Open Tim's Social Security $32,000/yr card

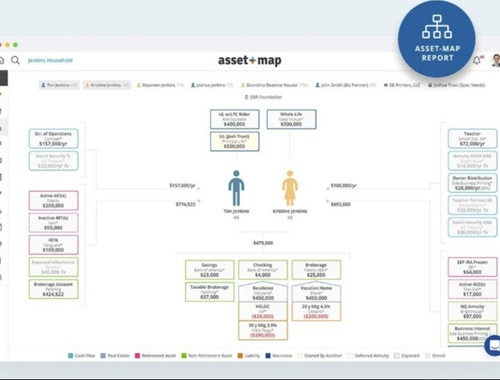click(x=53, y=161)
